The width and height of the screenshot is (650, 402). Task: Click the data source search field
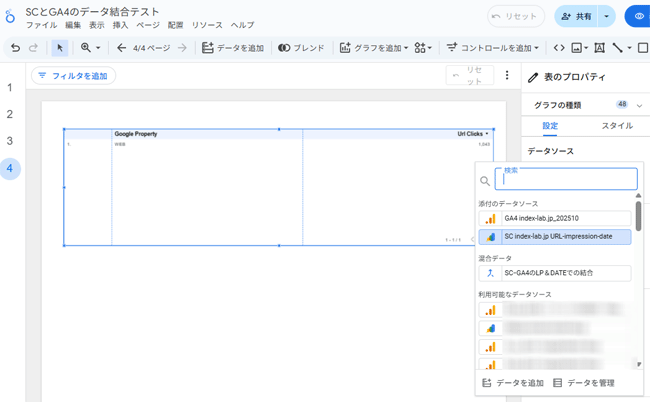[566, 181]
